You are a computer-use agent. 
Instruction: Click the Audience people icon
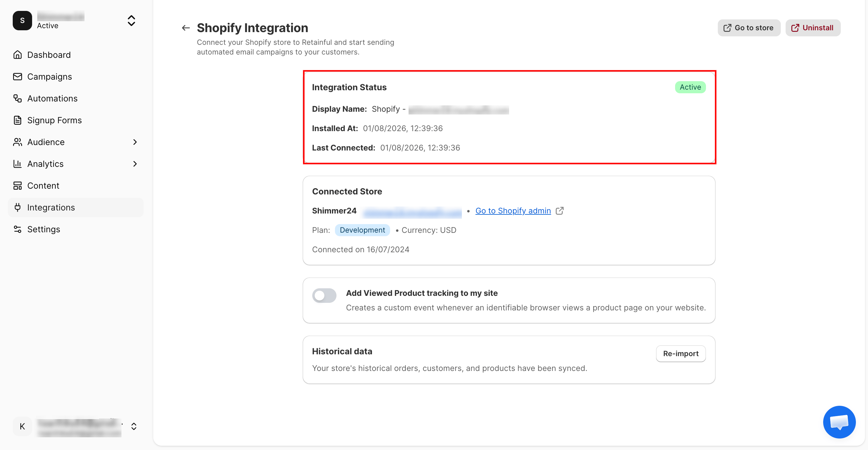[x=18, y=142]
